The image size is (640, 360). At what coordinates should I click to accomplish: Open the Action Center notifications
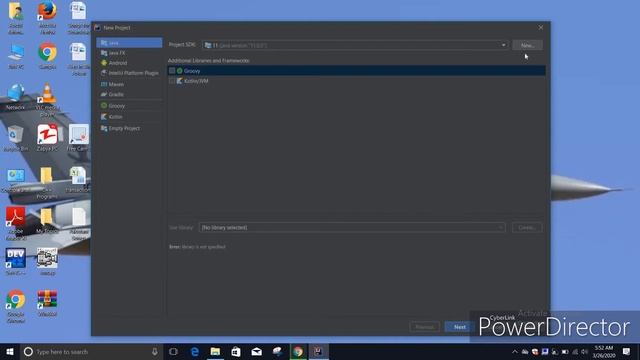point(627,351)
